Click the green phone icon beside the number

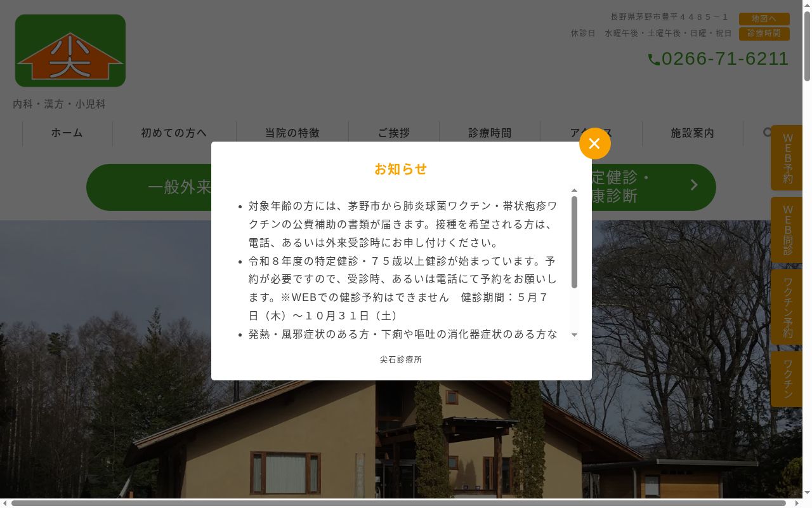coord(654,60)
